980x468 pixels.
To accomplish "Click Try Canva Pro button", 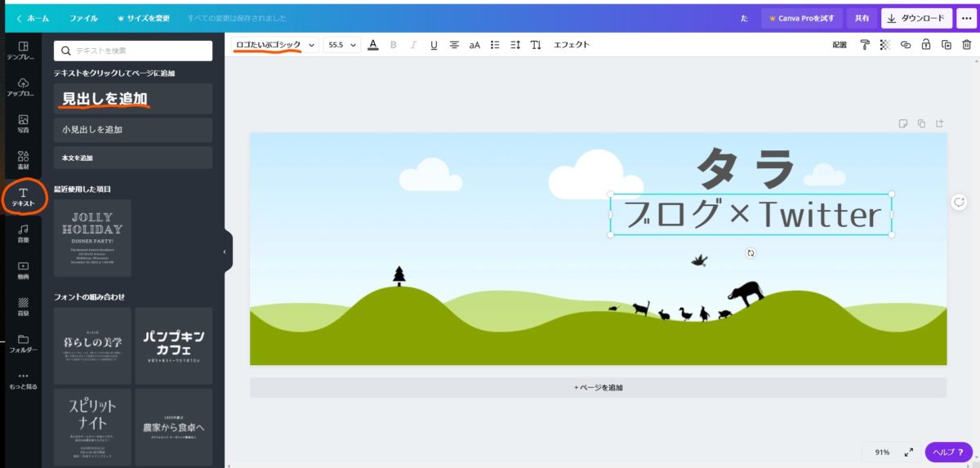I will click(x=801, y=18).
